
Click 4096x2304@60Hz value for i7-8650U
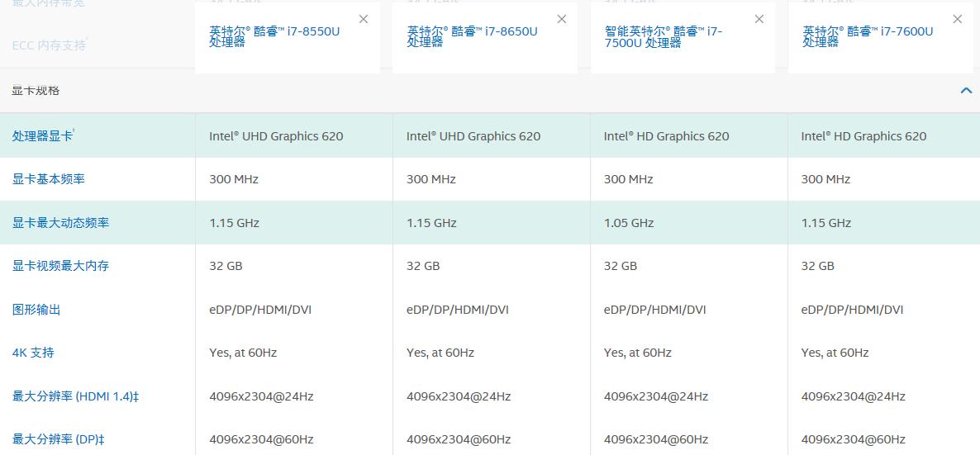[459, 439]
